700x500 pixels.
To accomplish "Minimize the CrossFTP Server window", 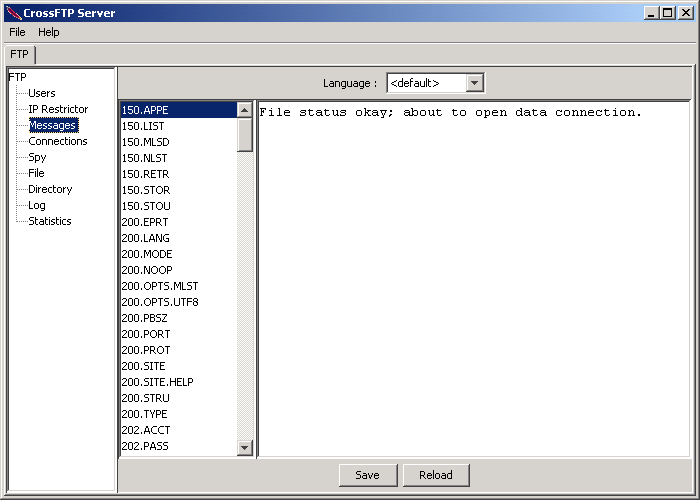I will pyautogui.click(x=651, y=13).
